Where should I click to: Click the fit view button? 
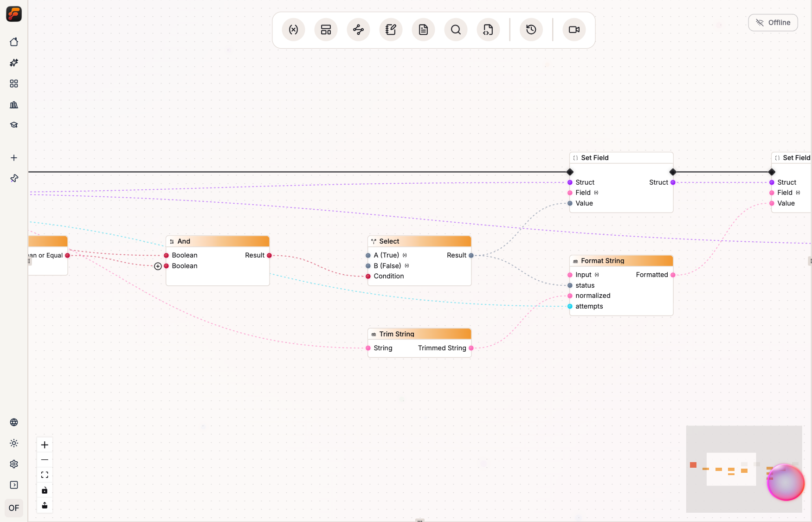point(45,475)
